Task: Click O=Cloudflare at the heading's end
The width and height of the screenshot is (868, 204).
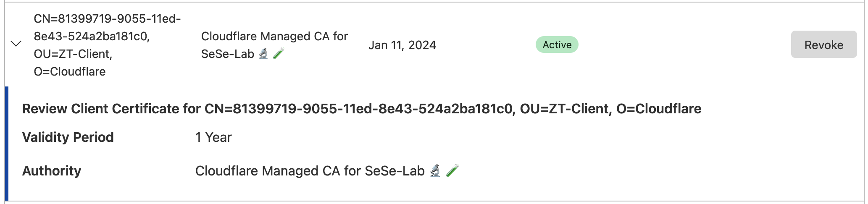Action: pyautogui.click(x=658, y=109)
